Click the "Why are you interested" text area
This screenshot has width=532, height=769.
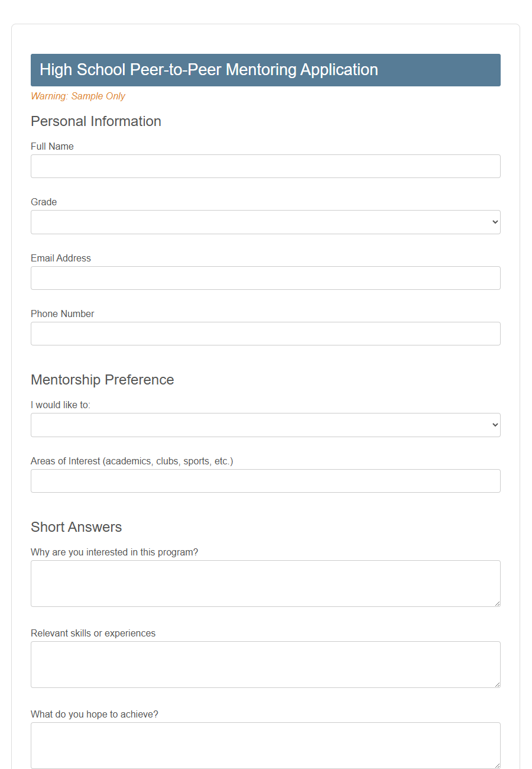tap(265, 583)
